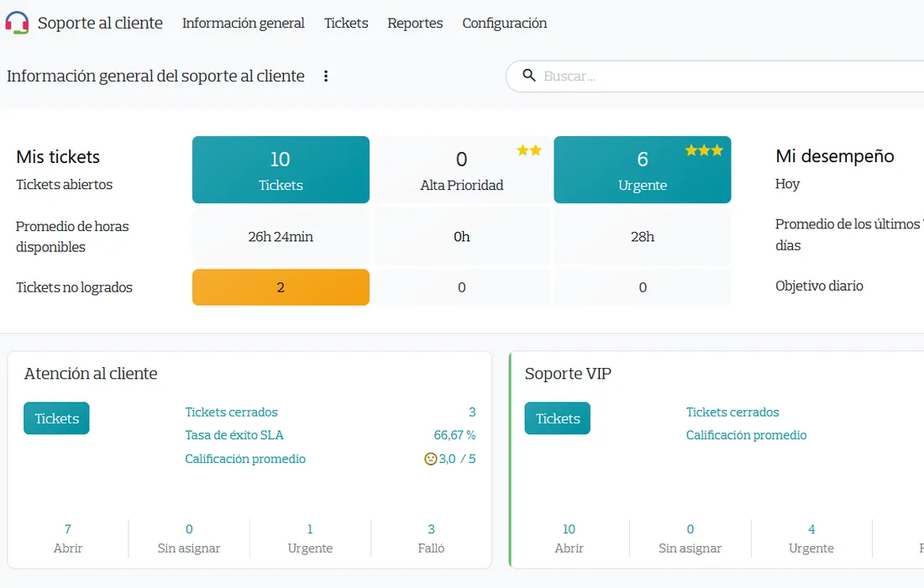Open Calificación promedio link in Atención al cliente
The width and height of the screenshot is (924, 588).
[245, 459]
